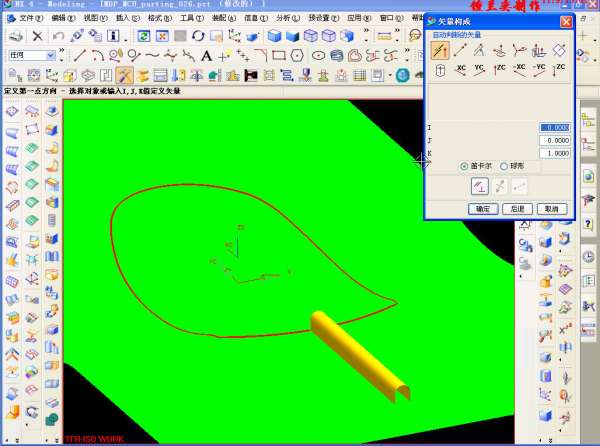Select the basic Line curve tool

pyautogui.click(x=80, y=55)
